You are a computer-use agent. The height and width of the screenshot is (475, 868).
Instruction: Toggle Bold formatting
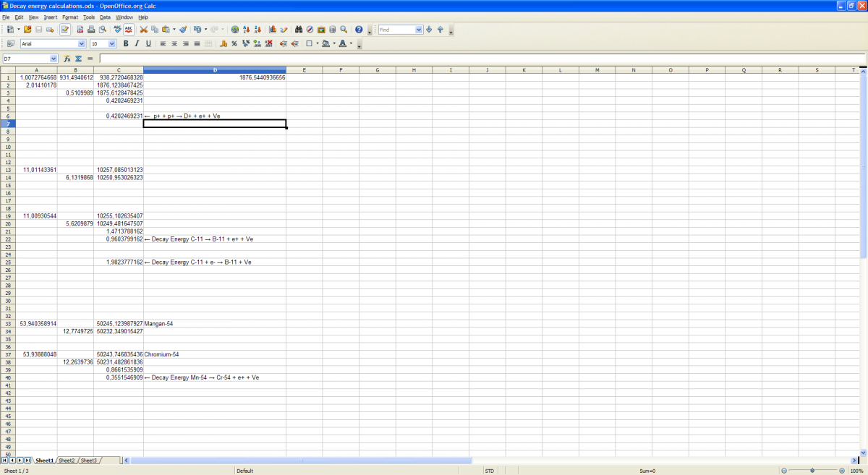click(126, 44)
